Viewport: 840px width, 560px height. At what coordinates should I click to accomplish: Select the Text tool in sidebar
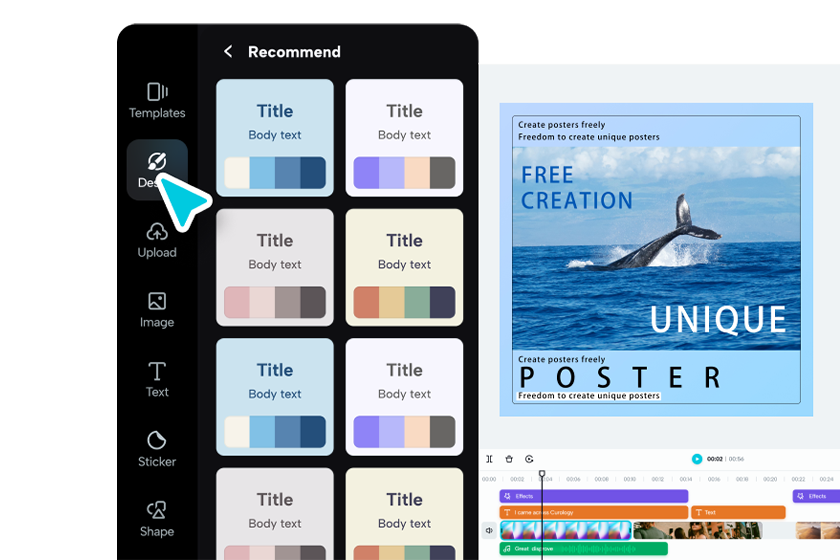coord(157,379)
